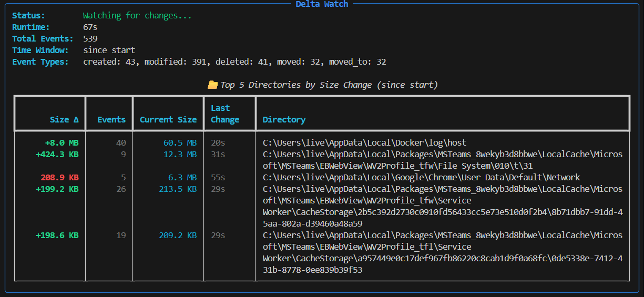
Task: Select the red 208.9 KB size change
Action: (59, 177)
